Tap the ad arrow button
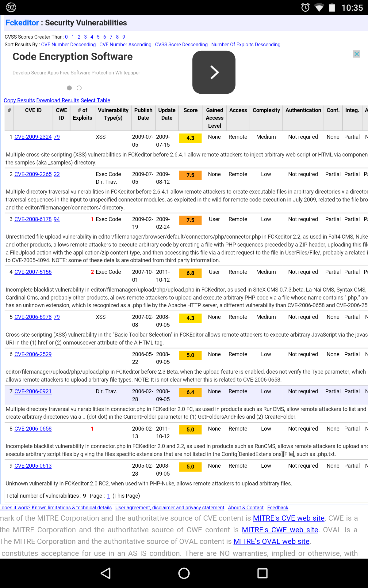This screenshot has height=588, width=368. 214,72
